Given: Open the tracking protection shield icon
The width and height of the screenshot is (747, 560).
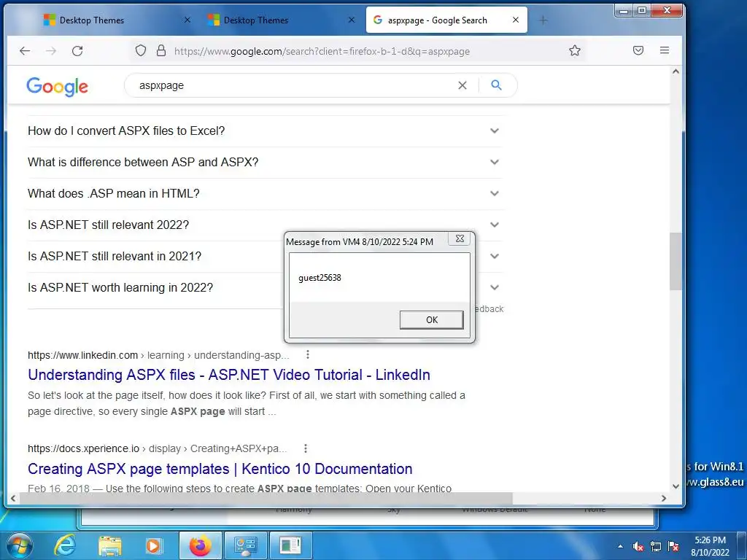Looking at the screenshot, I should click(x=141, y=50).
